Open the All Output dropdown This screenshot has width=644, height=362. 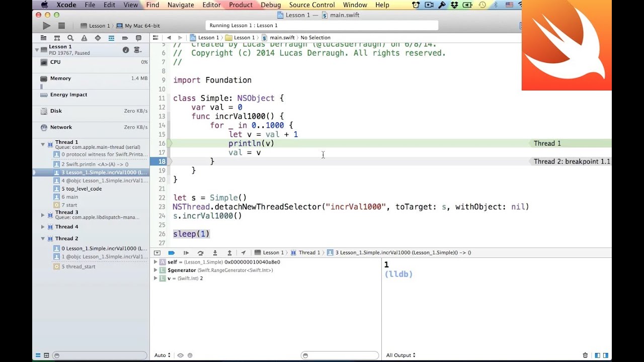(400, 355)
